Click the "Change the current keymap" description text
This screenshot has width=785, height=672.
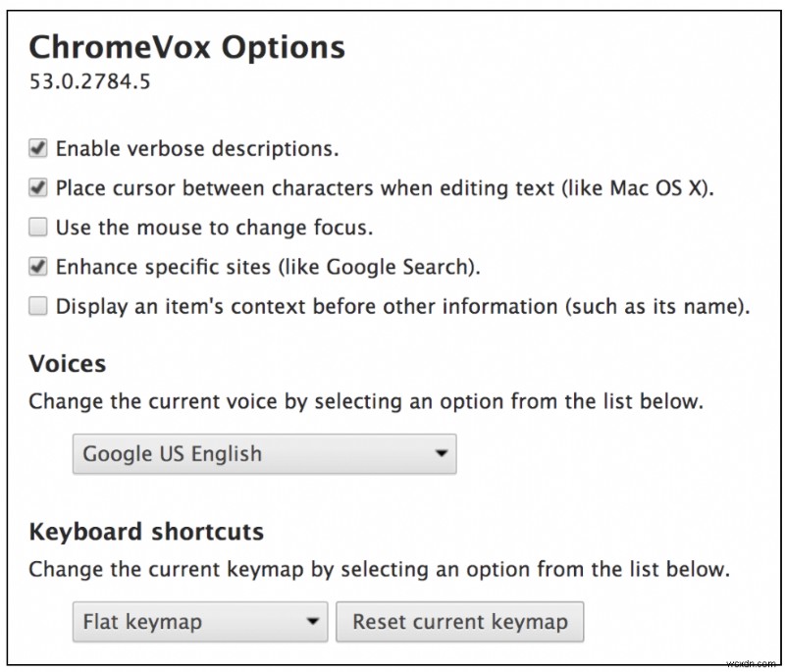click(379, 569)
